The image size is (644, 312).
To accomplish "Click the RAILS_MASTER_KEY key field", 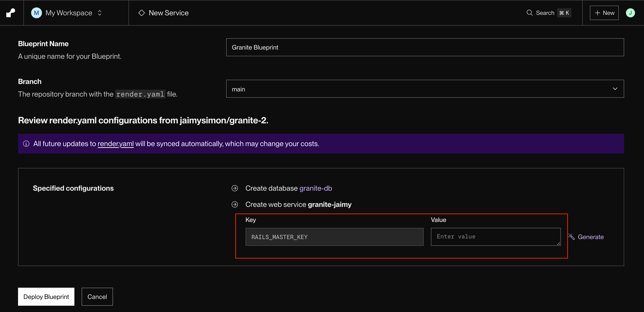I will coord(334,237).
